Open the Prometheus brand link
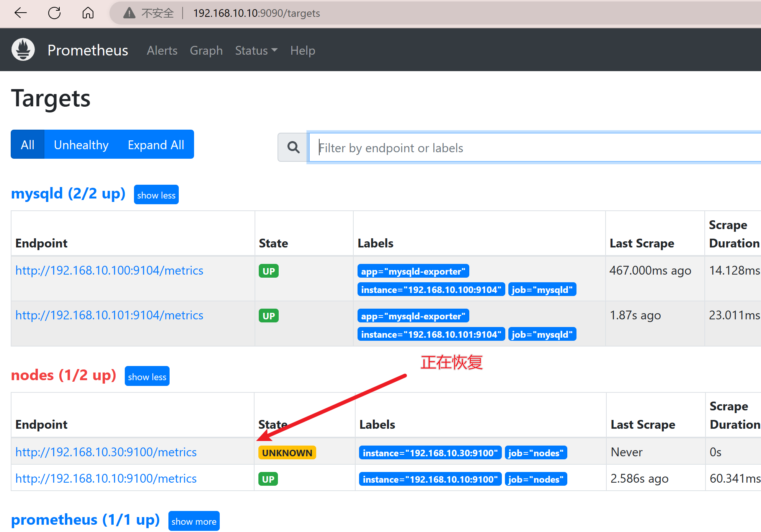This screenshot has height=532, width=761. 88,50
